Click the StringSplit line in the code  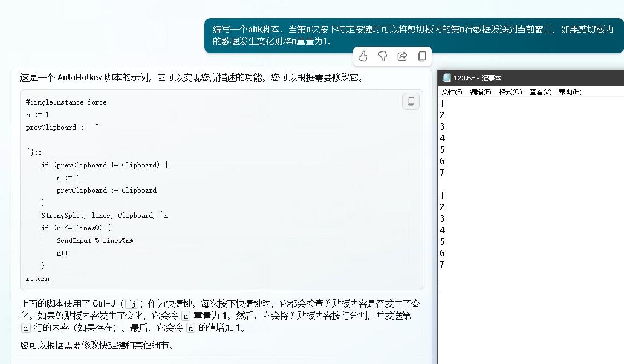pyautogui.click(x=105, y=216)
